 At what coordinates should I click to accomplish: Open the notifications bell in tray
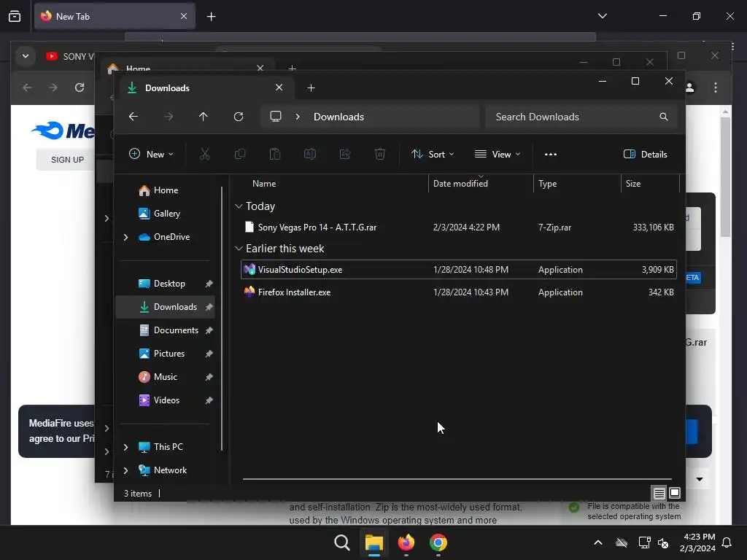click(727, 542)
